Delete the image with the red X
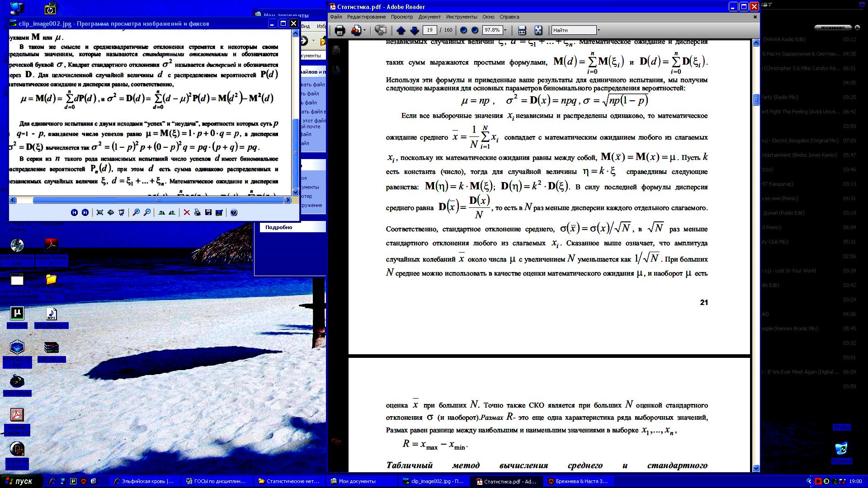Viewport: 868px width, 488px height. [x=187, y=212]
